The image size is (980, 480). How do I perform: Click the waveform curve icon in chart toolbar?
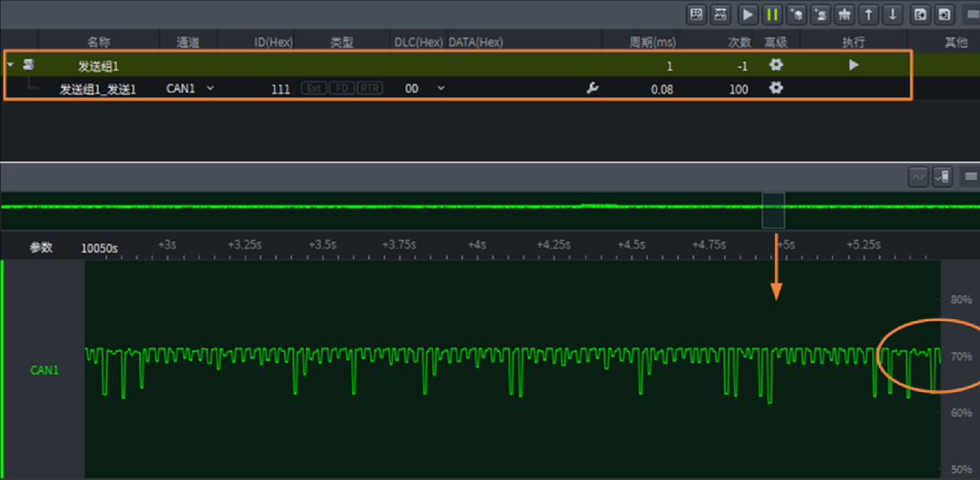(x=918, y=178)
